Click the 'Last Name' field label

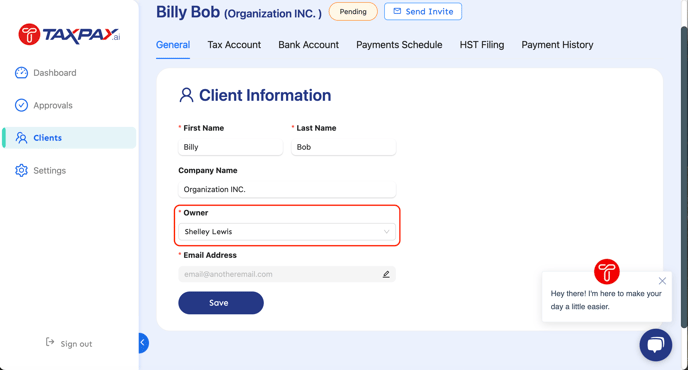pos(316,128)
